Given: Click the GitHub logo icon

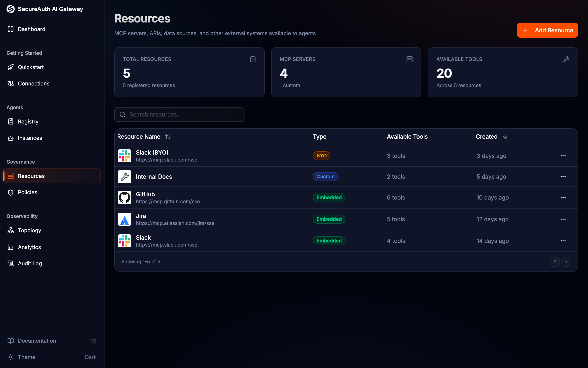Looking at the screenshot, I should coord(124,197).
